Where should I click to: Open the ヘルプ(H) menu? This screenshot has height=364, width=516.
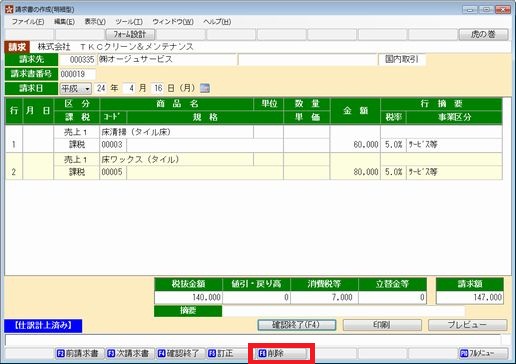pyautogui.click(x=217, y=22)
